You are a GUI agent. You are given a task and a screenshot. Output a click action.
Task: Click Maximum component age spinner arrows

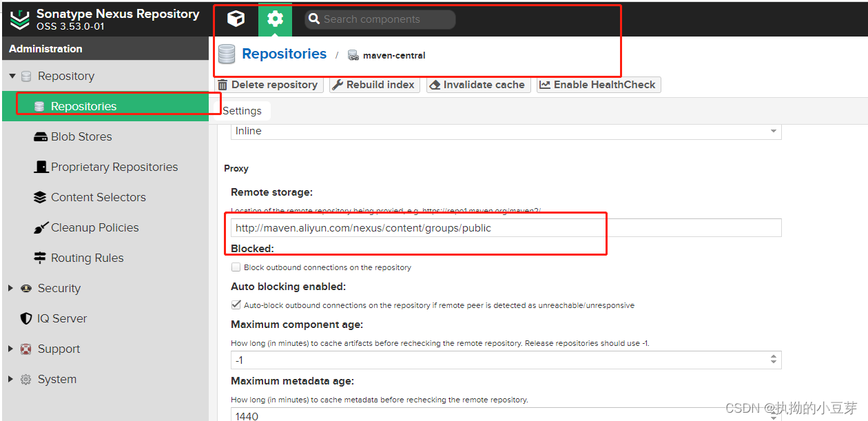tap(774, 360)
